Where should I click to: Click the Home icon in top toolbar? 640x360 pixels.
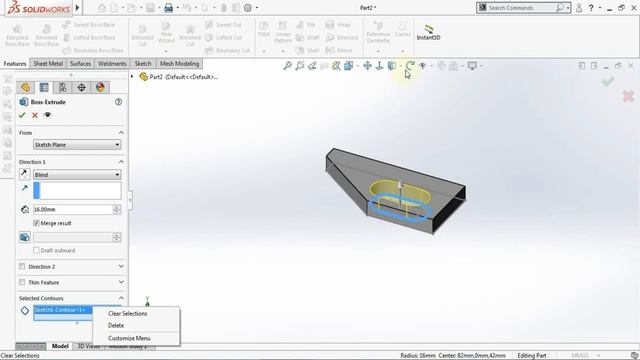coord(102,8)
